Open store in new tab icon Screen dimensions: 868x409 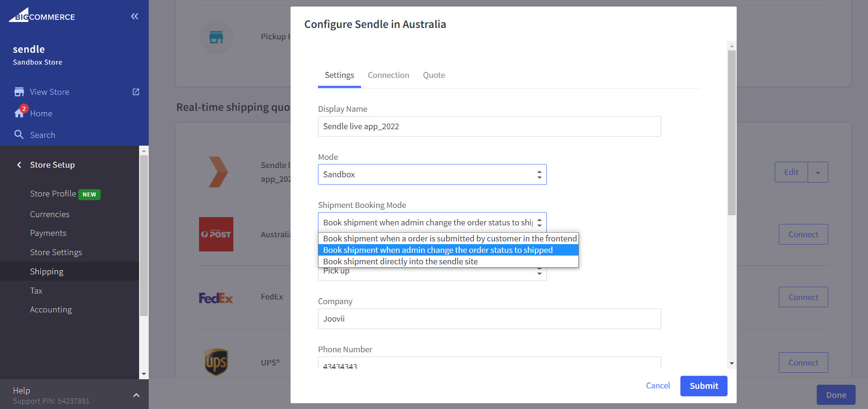tap(136, 92)
